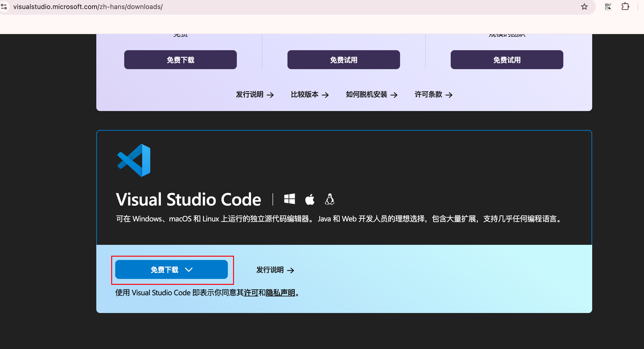Bookmark this page with the star icon
The width and height of the screenshot is (644, 349).
[584, 6]
